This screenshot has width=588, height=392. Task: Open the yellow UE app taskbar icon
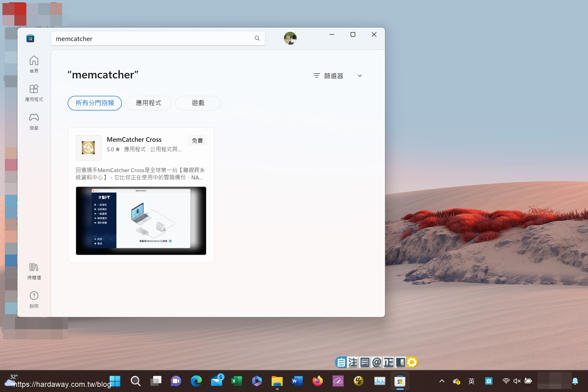click(358, 381)
